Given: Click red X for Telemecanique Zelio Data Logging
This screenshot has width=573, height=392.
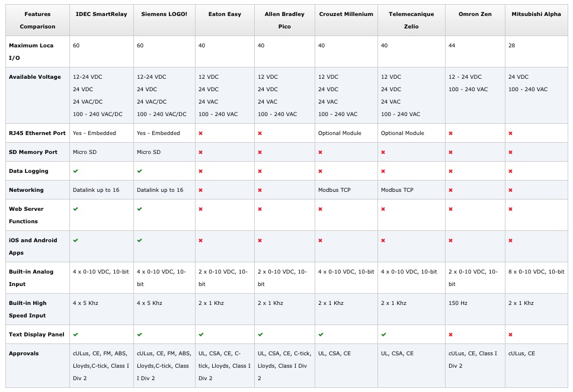Looking at the screenshot, I should coord(383,171).
